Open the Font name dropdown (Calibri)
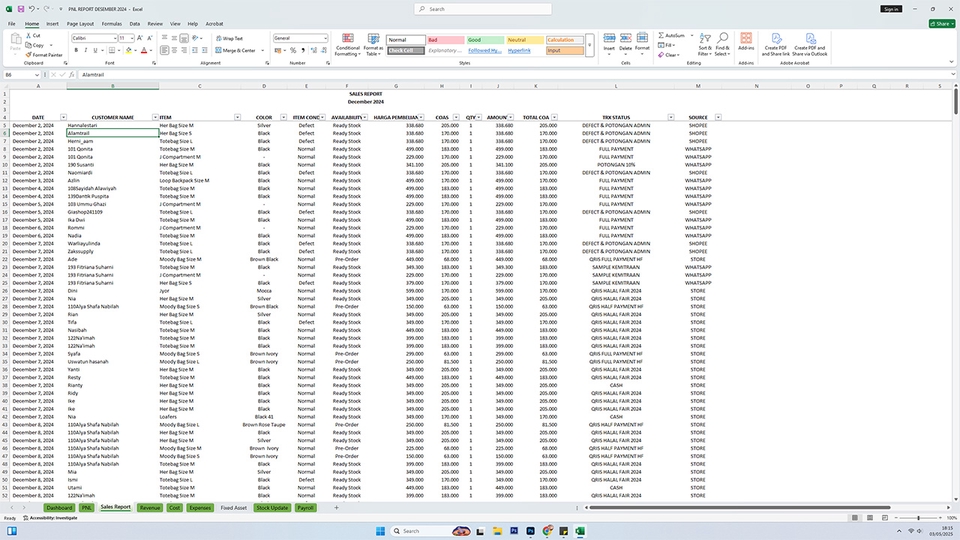This screenshot has width=960, height=540. coord(114,38)
